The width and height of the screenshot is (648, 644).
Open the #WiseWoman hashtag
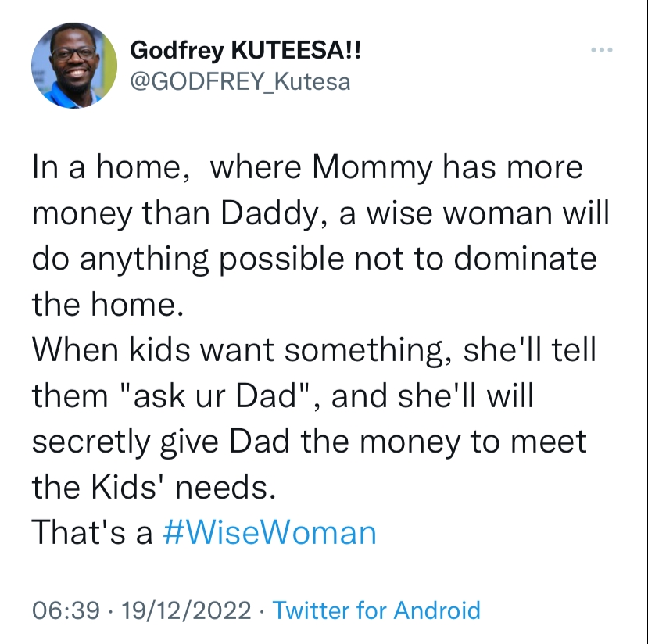pos(270,532)
